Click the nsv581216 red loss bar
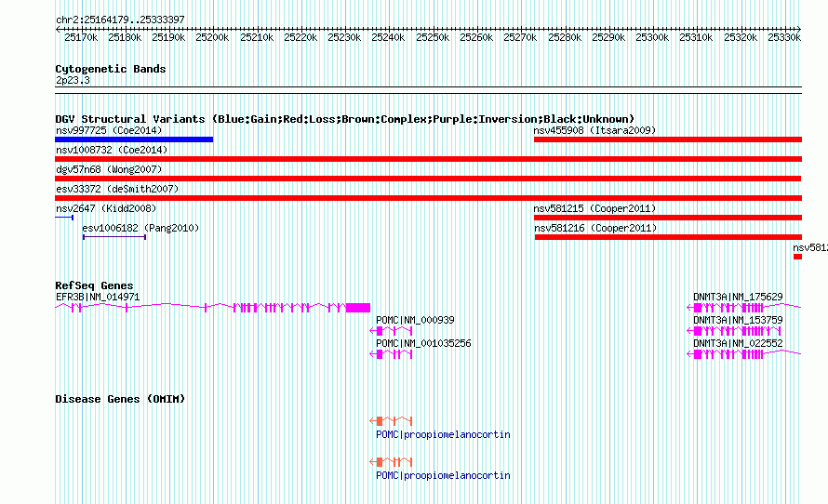Image resolution: width=828 pixels, height=504 pixels. [668, 237]
